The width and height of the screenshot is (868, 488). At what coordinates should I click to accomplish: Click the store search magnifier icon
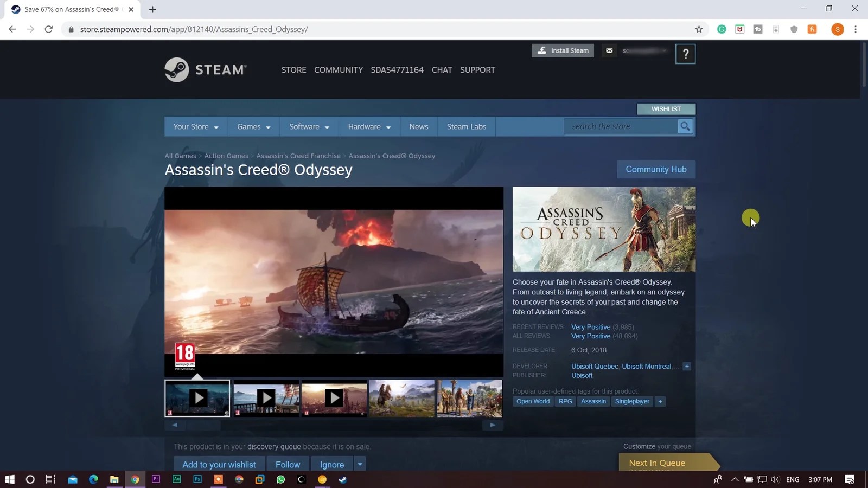pos(685,126)
